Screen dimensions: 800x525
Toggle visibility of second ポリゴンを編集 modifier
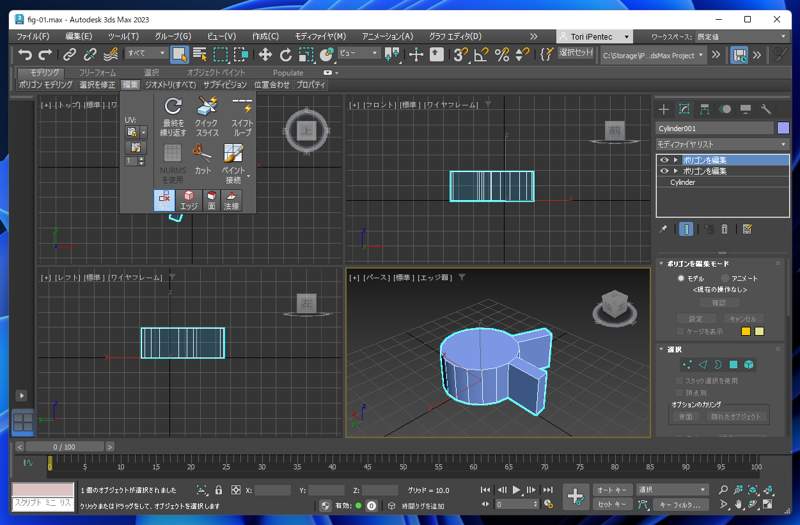664,171
